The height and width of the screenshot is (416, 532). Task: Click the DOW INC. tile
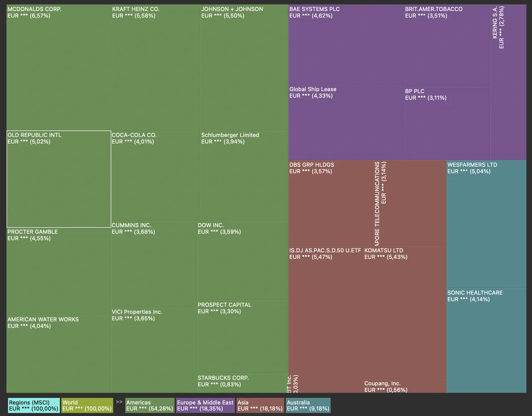click(x=242, y=260)
